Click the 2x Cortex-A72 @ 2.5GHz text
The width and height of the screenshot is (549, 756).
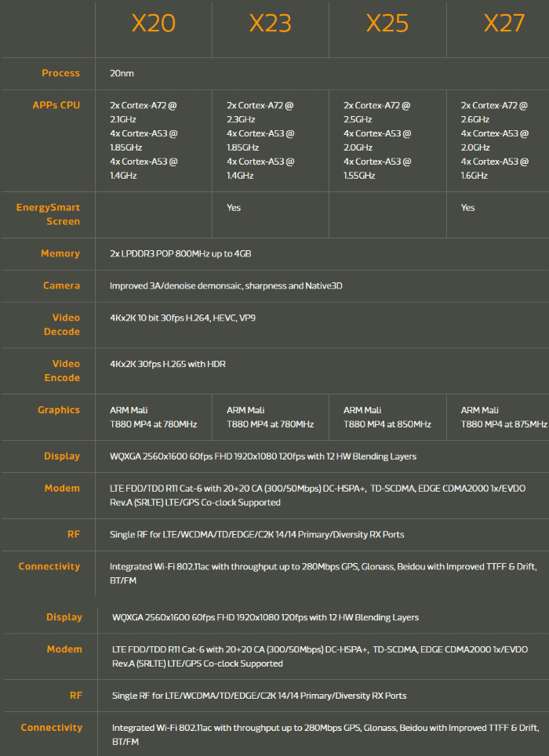377,112
